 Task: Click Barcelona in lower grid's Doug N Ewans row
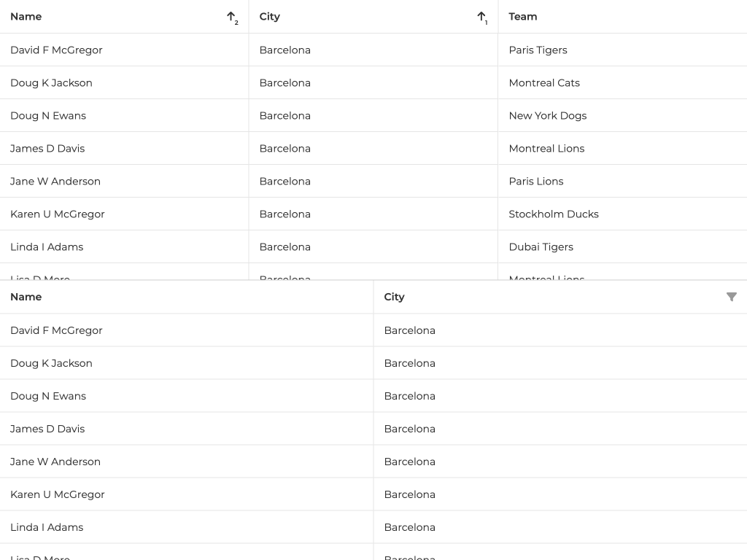409,396
